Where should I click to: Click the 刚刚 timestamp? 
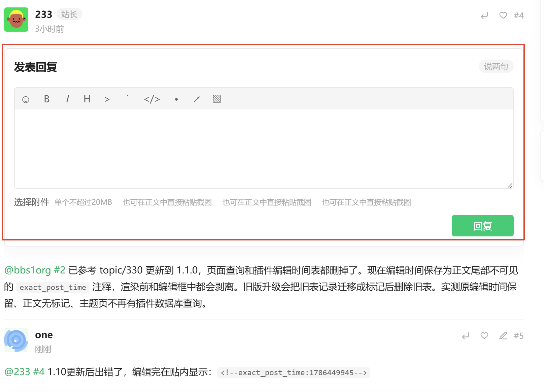pyautogui.click(x=43, y=349)
